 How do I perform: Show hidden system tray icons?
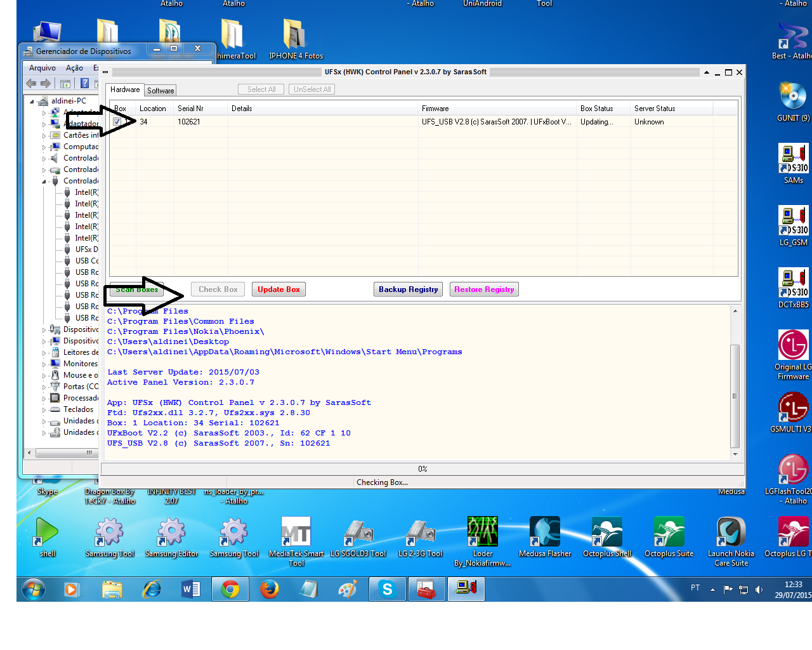click(712, 590)
